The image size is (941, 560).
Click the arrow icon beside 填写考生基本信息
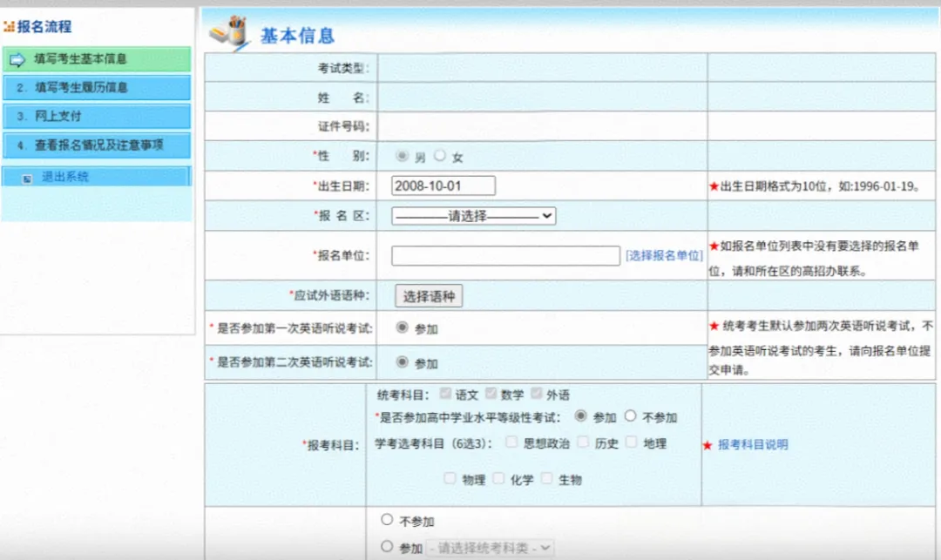pyautogui.click(x=17, y=59)
